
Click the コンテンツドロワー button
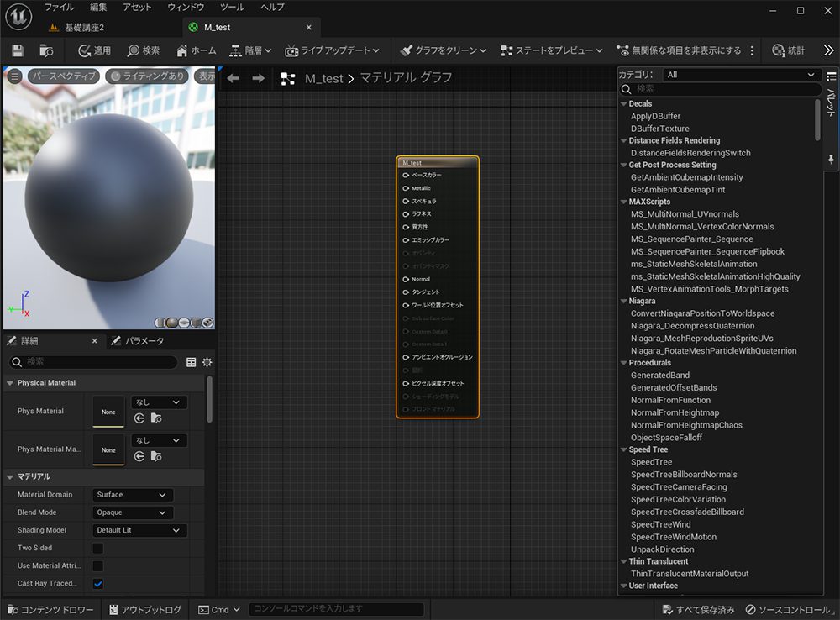[x=50, y=609]
